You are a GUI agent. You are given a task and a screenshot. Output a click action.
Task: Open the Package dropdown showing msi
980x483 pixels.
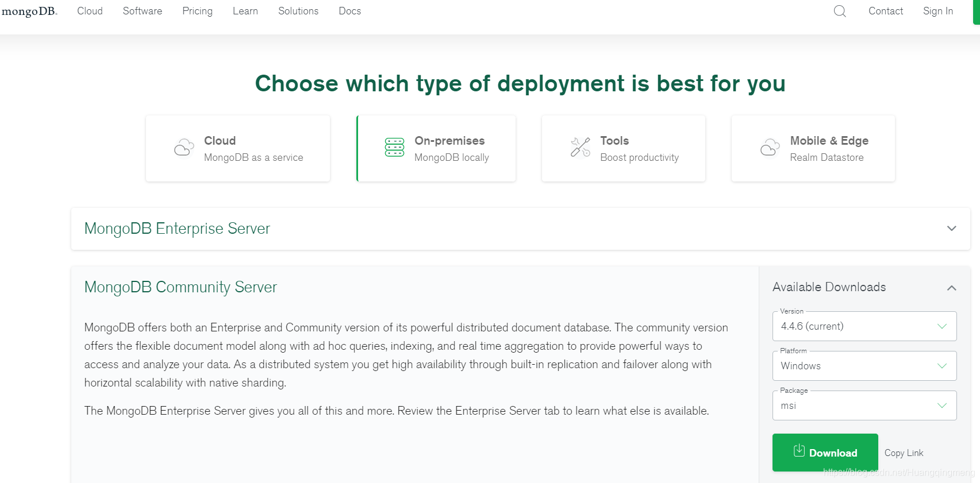(864, 405)
